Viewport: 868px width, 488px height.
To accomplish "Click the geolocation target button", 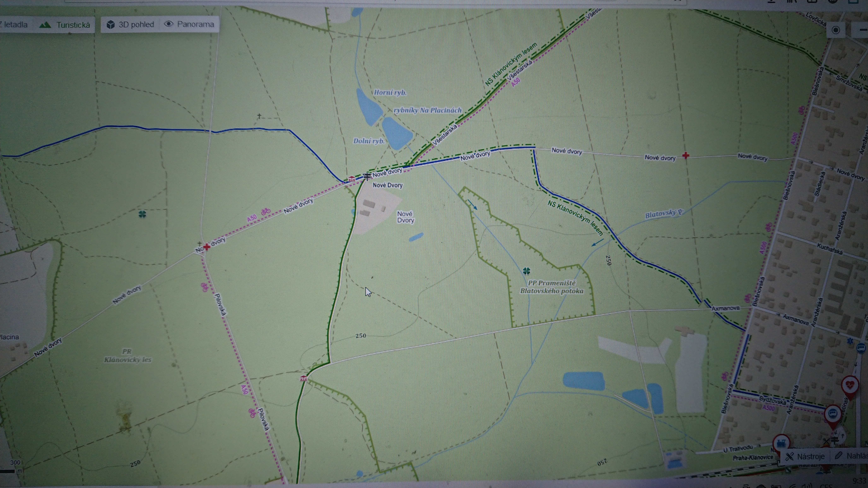I will tap(836, 30).
